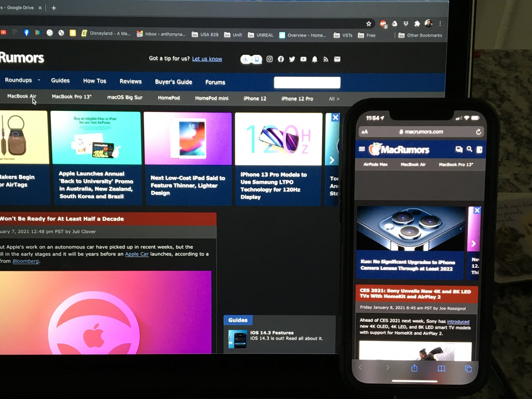532x399 pixels.
Task: Click the 'Let us know' link
Action: pyautogui.click(x=207, y=59)
